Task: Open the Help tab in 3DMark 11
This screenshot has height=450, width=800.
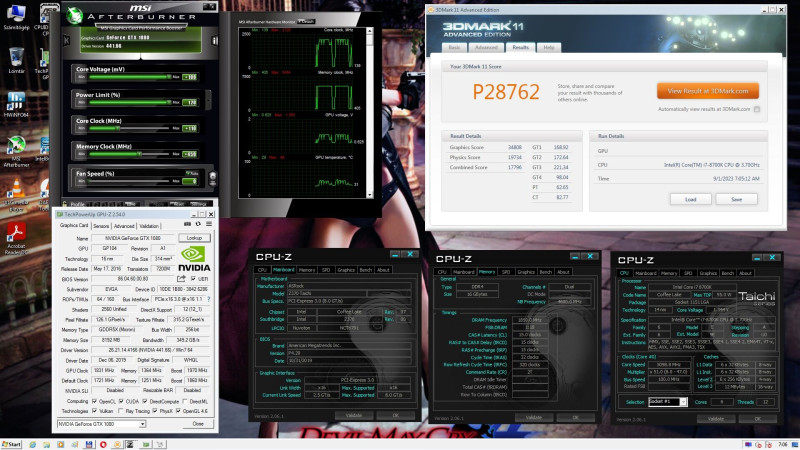Action: (548, 47)
